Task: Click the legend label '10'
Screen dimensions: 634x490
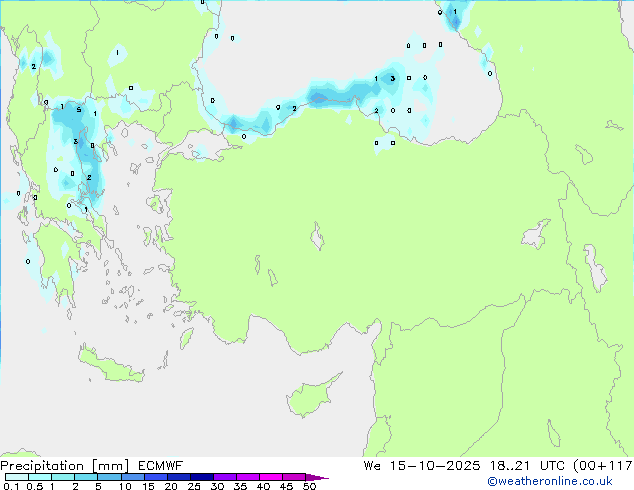Action: [x=125, y=486]
